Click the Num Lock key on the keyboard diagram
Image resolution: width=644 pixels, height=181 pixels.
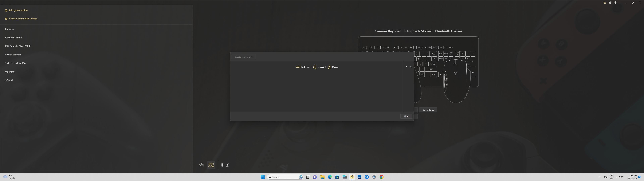click(457, 53)
